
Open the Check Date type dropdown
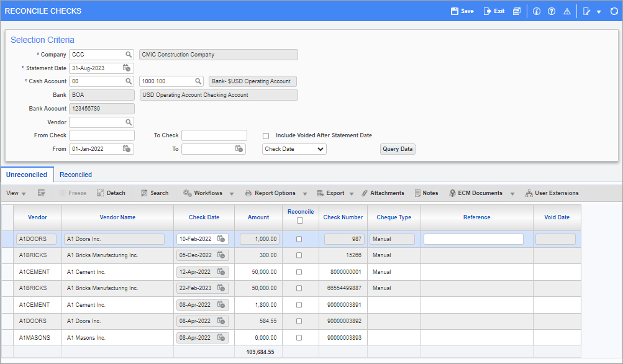pyautogui.click(x=294, y=149)
